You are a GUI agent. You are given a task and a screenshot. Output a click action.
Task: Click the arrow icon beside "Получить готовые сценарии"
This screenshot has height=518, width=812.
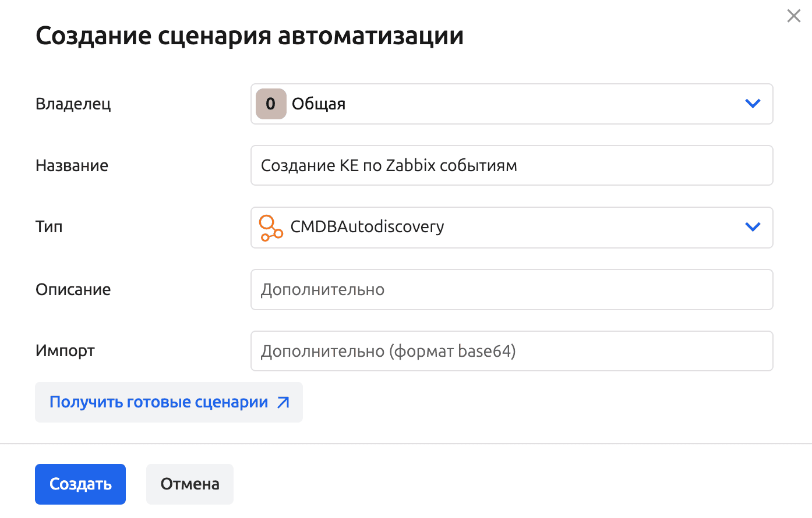point(283,402)
